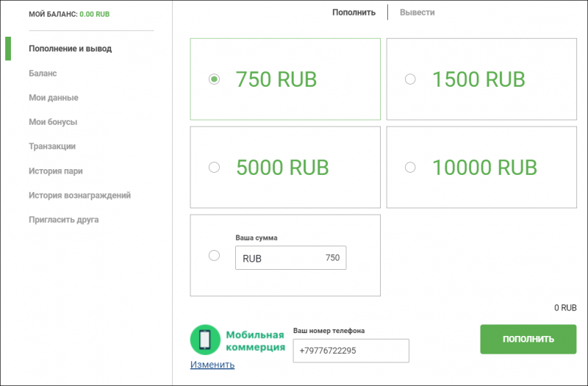588x386 pixels.
Task: Switch to the Вывести tab
Action: [x=417, y=12]
